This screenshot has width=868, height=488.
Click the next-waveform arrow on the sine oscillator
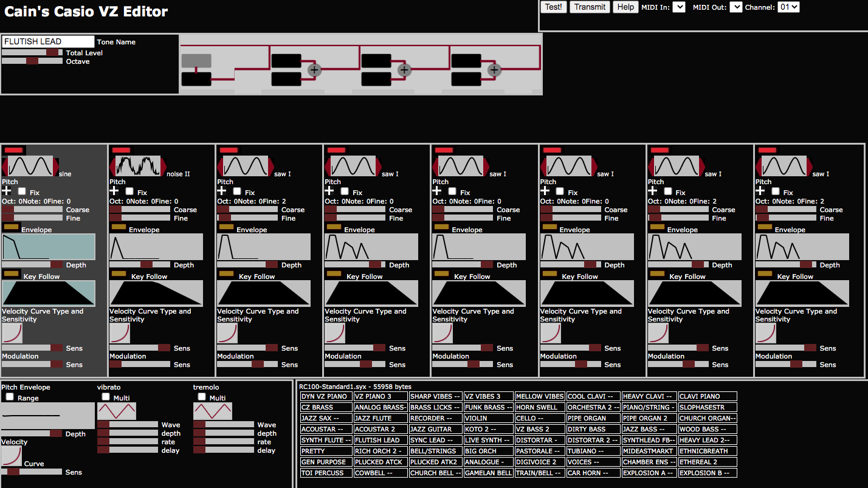[57, 166]
